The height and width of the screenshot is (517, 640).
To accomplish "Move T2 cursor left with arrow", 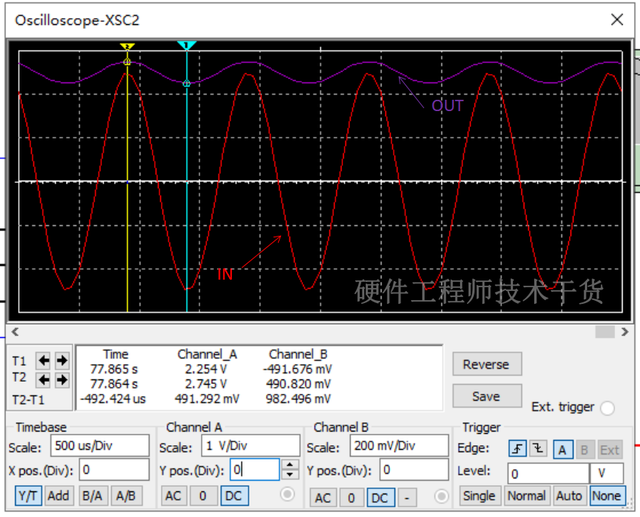I will click(x=44, y=379).
